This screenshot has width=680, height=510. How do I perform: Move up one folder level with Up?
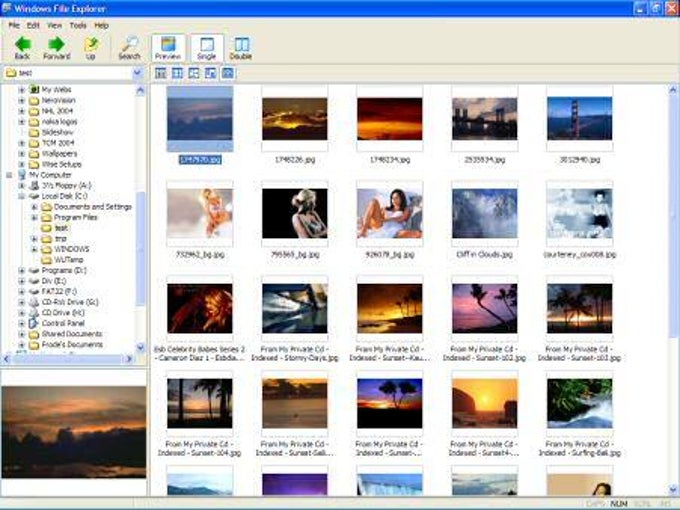click(91, 47)
